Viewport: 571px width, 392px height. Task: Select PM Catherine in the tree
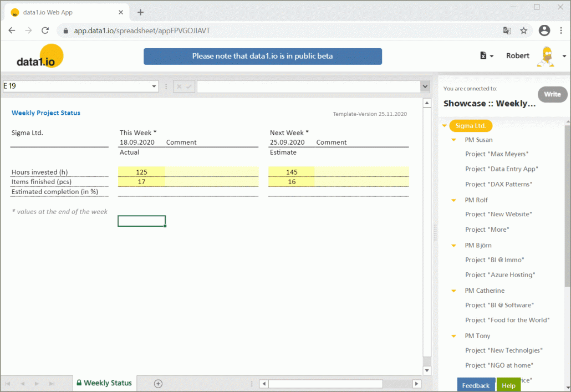[485, 291]
